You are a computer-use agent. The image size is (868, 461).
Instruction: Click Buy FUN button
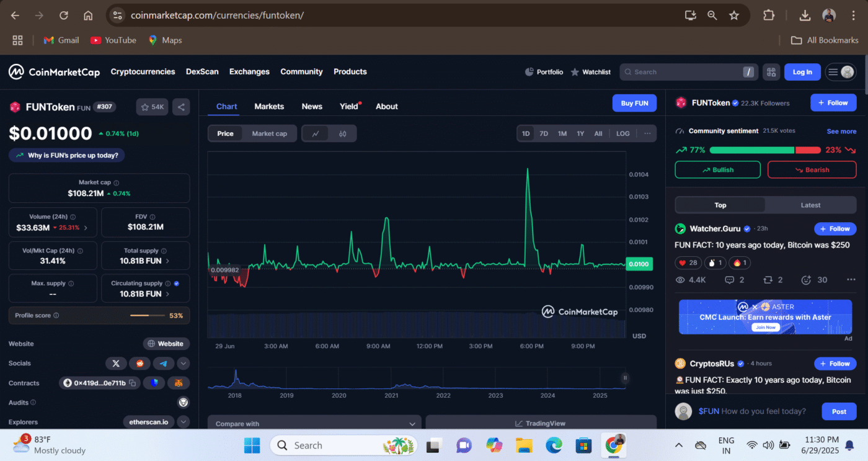[634, 103]
